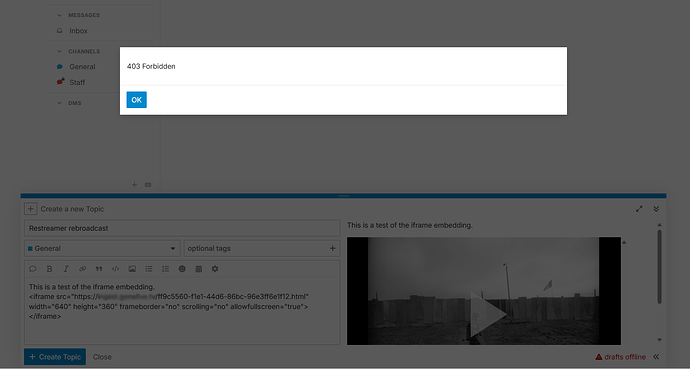Click the plus icon in optional tags
Screen dimensions: 690x369
(x=333, y=248)
